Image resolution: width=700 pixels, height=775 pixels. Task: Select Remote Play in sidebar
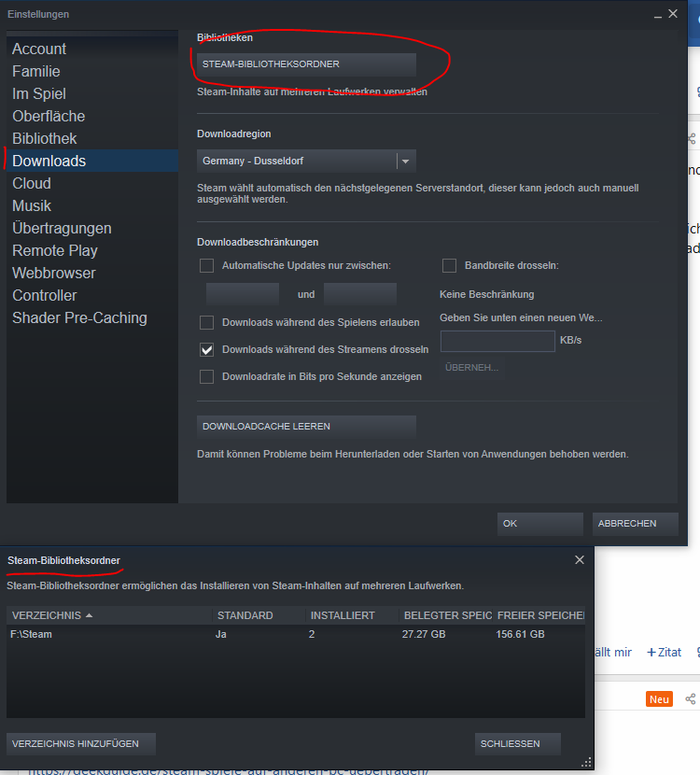(91, 250)
